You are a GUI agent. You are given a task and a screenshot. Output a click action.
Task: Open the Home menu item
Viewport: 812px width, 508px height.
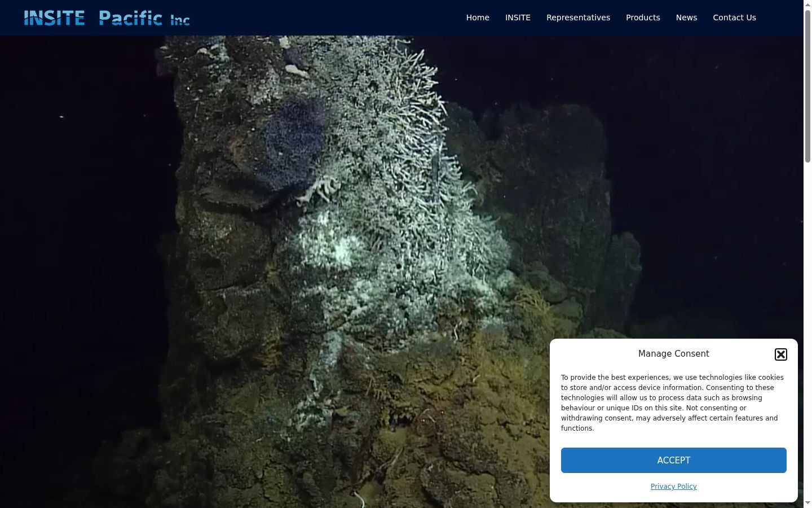478,17
